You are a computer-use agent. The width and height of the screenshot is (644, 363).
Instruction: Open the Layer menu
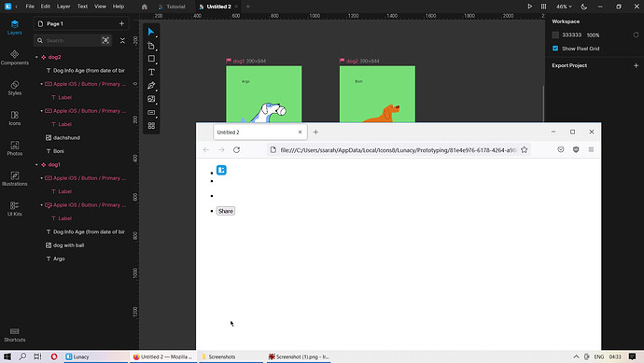click(x=63, y=7)
